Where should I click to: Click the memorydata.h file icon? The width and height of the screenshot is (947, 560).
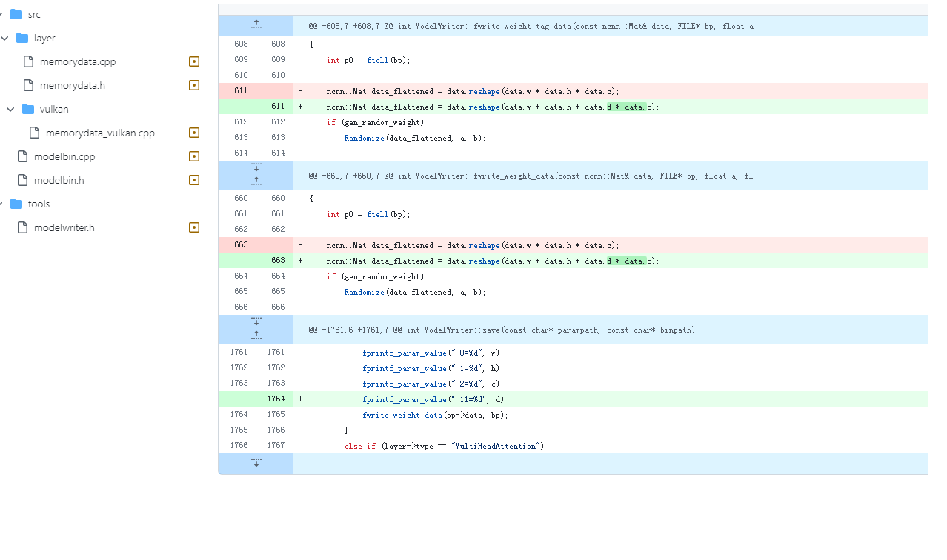click(28, 85)
